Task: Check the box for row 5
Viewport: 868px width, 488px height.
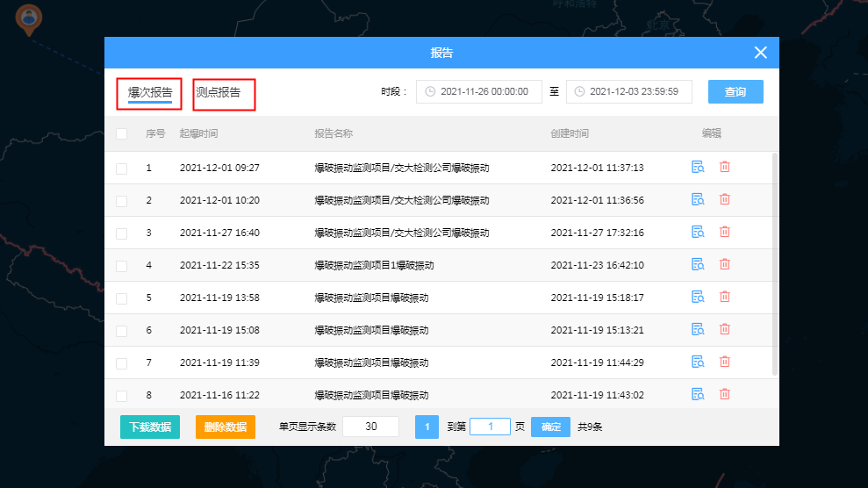Action: point(121,298)
